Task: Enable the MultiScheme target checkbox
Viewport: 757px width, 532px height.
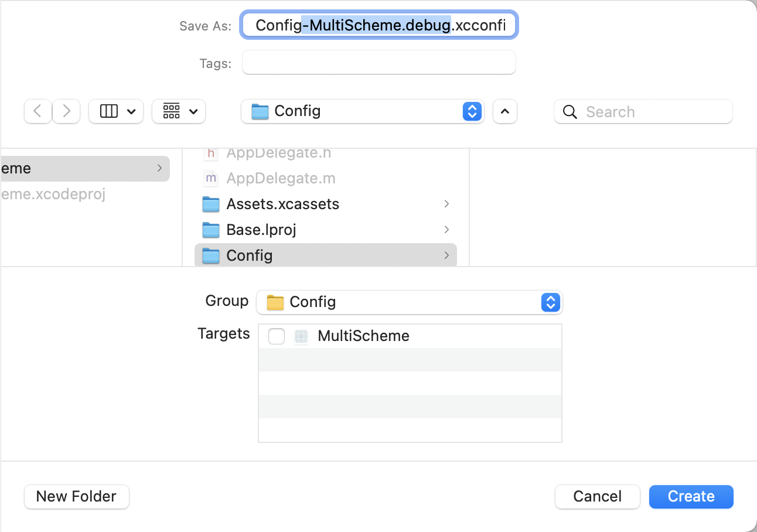Action: (x=277, y=336)
